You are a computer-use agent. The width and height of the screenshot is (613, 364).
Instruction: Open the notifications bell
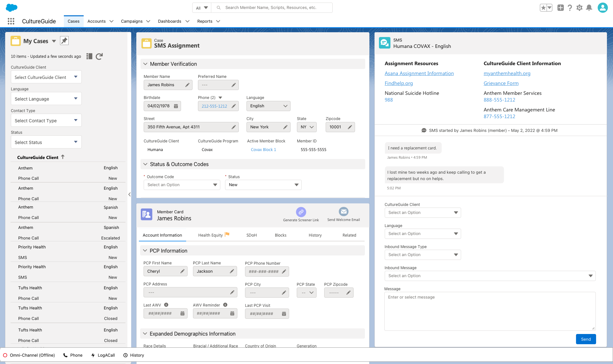click(x=589, y=8)
